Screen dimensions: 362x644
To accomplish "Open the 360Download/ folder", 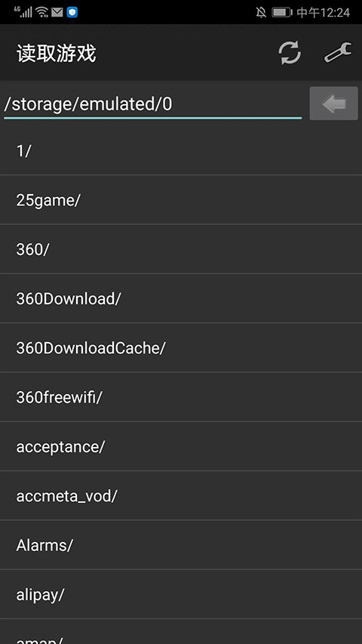I will [x=181, y=298].
